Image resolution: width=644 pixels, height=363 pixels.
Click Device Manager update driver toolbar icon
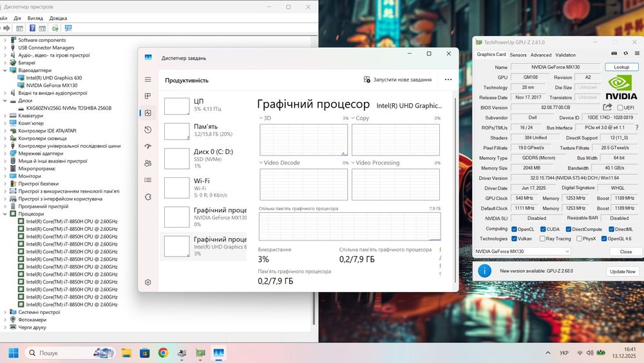[x=55, y=28]
